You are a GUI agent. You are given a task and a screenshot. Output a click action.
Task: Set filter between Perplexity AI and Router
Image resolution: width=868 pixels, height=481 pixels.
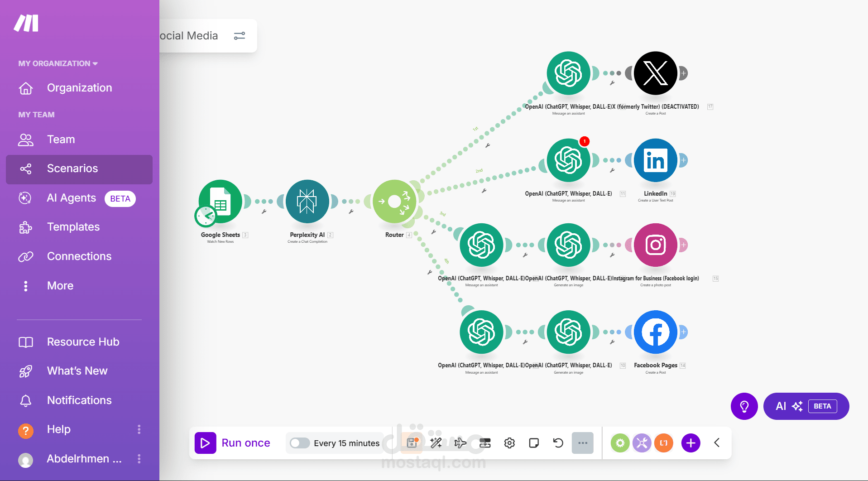351,211
